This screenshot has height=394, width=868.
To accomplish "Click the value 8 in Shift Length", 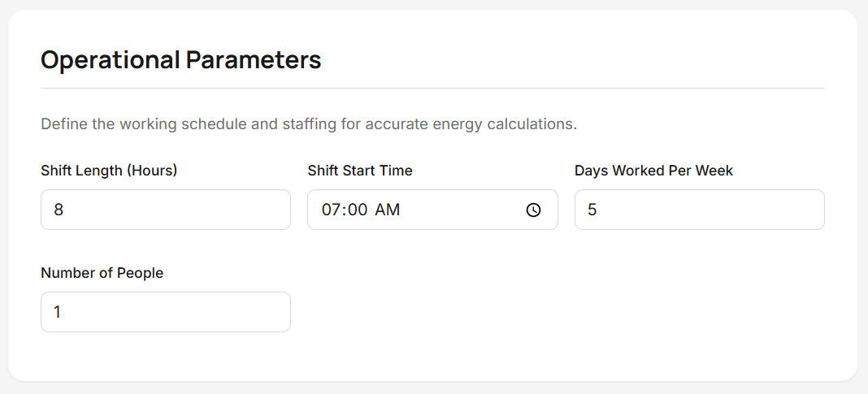I will [x=59, y=210].
